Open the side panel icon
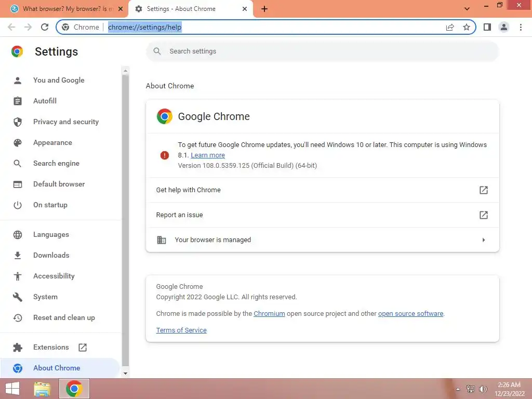The height and width of the screenshot is (399, 532). click(487, 27)
